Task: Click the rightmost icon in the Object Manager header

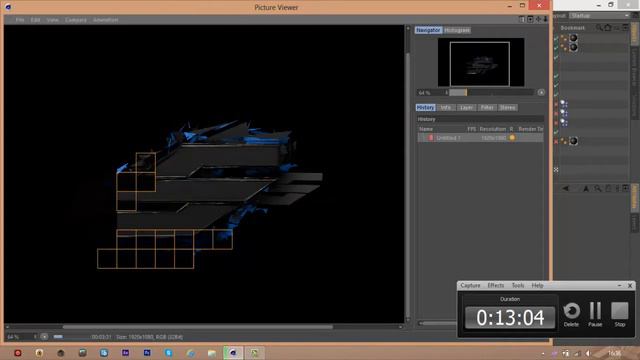Action: pyautogui.click(x=625, y=28)
